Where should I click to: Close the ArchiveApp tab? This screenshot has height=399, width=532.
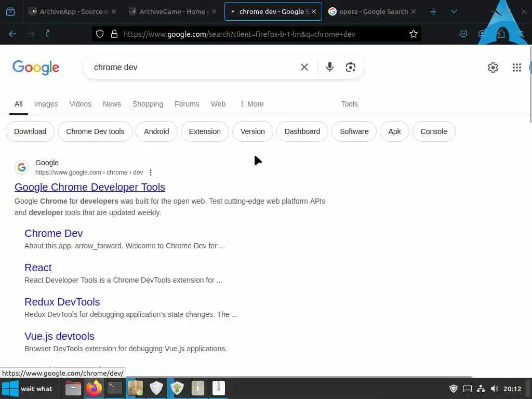[x=114, y=11]
